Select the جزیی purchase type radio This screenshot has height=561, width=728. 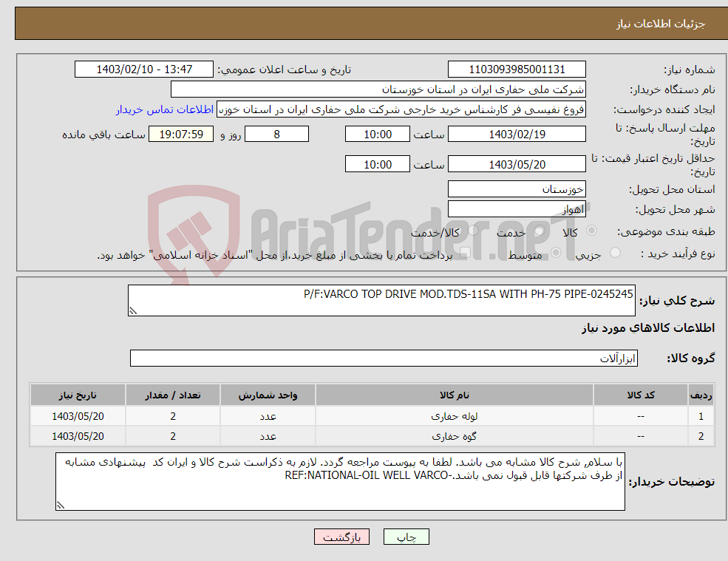615,253
